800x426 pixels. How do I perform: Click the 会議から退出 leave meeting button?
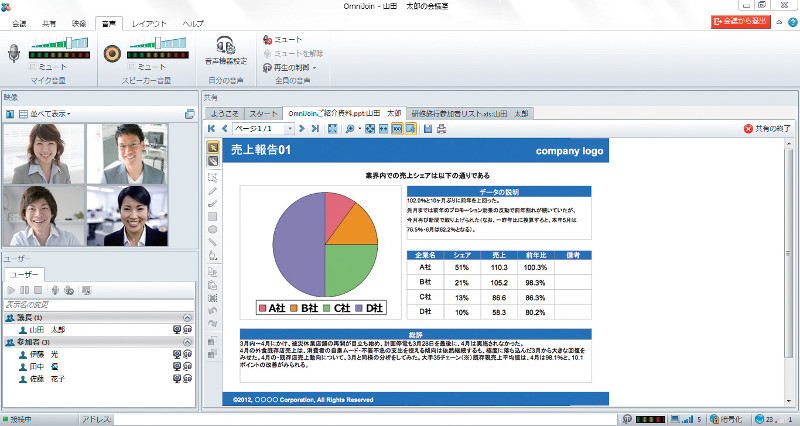[741, 21]
